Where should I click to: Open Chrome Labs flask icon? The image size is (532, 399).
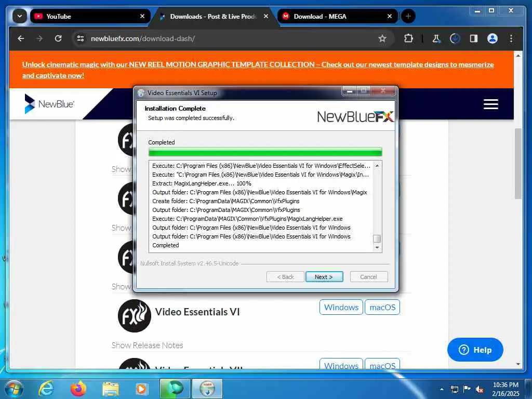[x=436, y=38]
